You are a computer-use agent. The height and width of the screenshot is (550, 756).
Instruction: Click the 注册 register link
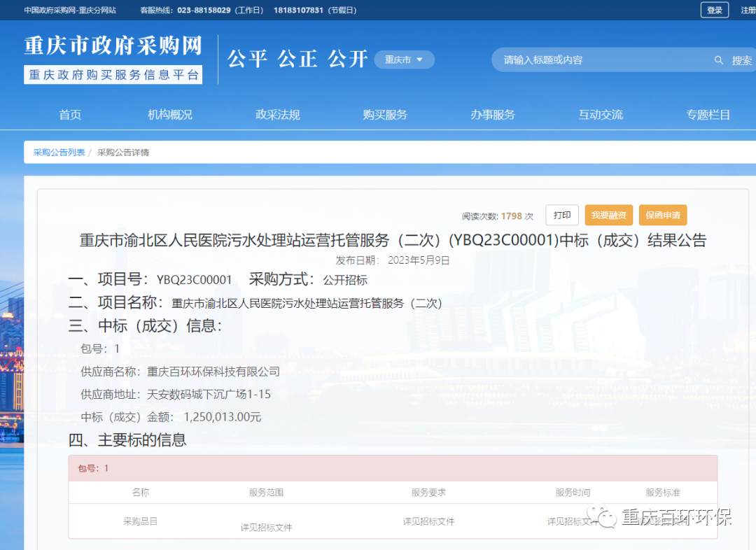click(749, 10)
